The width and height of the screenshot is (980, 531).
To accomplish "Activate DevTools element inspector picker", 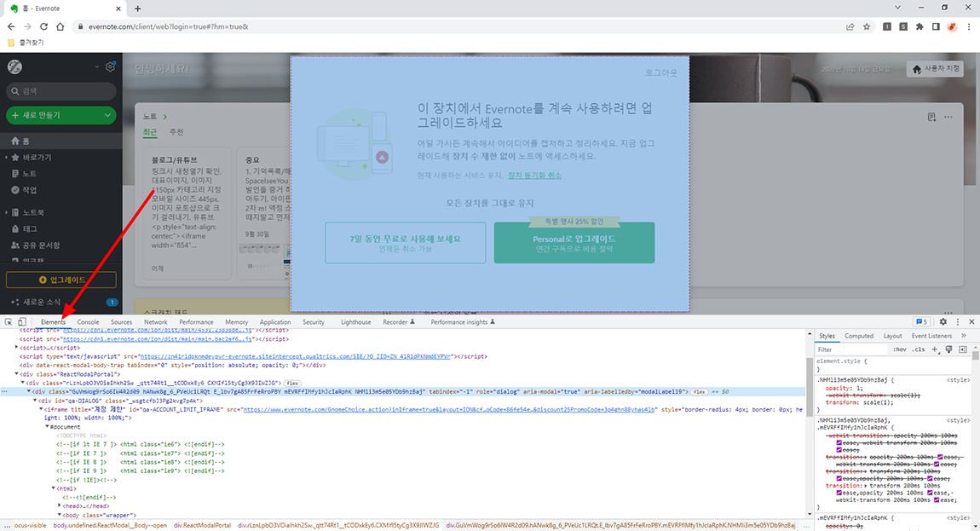I will (9, 322).
